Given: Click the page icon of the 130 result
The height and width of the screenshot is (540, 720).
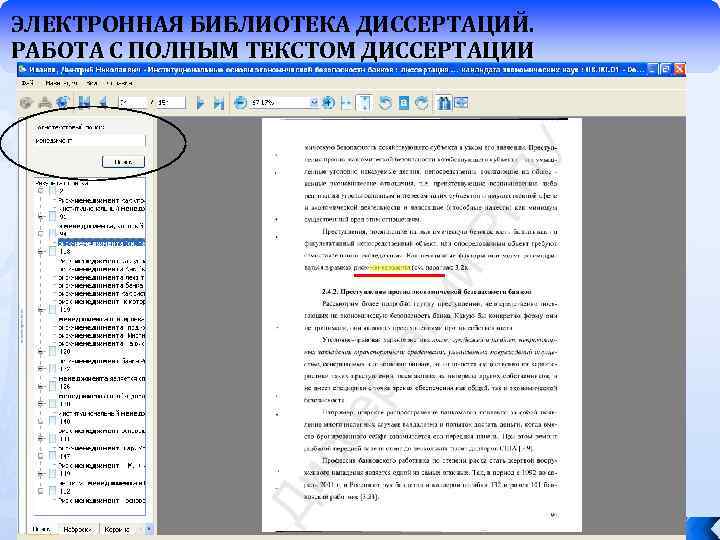Looking at the screenshot, I should 52,404.
